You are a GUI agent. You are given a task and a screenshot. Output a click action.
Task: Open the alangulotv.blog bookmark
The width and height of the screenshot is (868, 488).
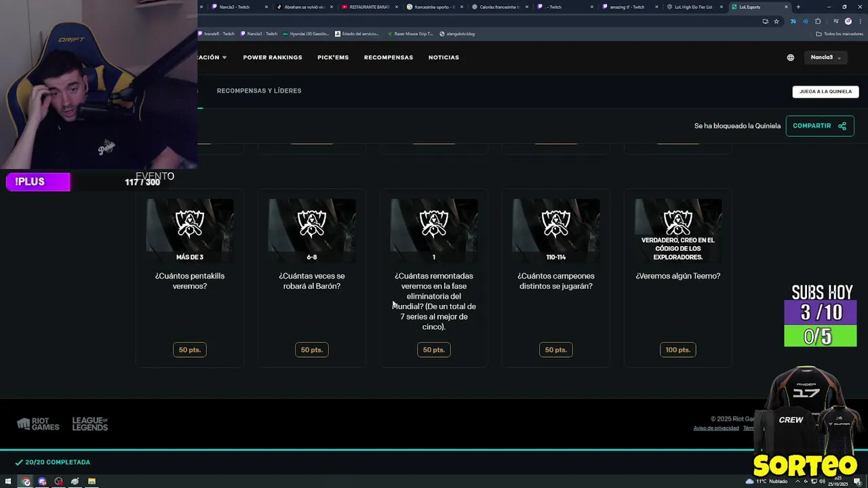(457, 33)
